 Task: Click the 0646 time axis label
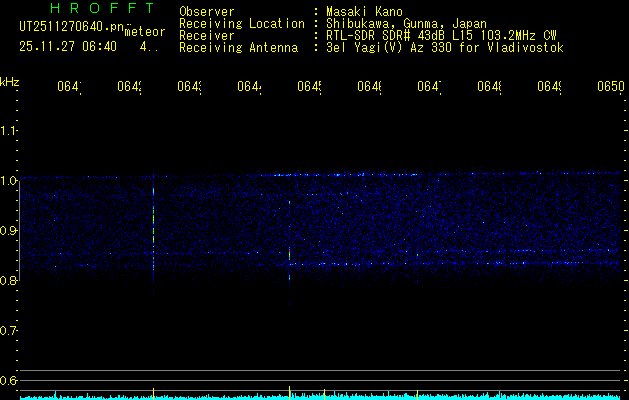(x=369, y=87)
